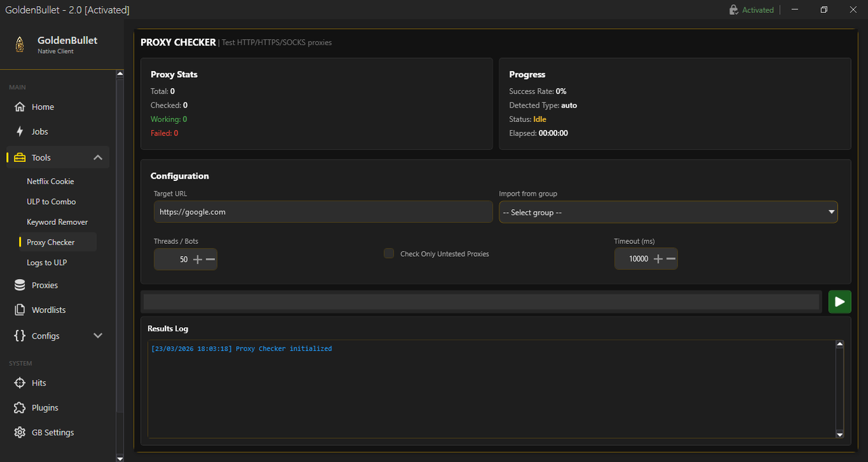Click Results Log scrollbar down arrow

coord(840,434)
